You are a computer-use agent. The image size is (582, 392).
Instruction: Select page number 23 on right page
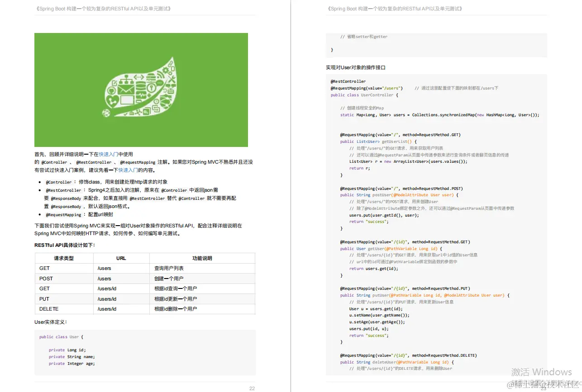point(544,388)
